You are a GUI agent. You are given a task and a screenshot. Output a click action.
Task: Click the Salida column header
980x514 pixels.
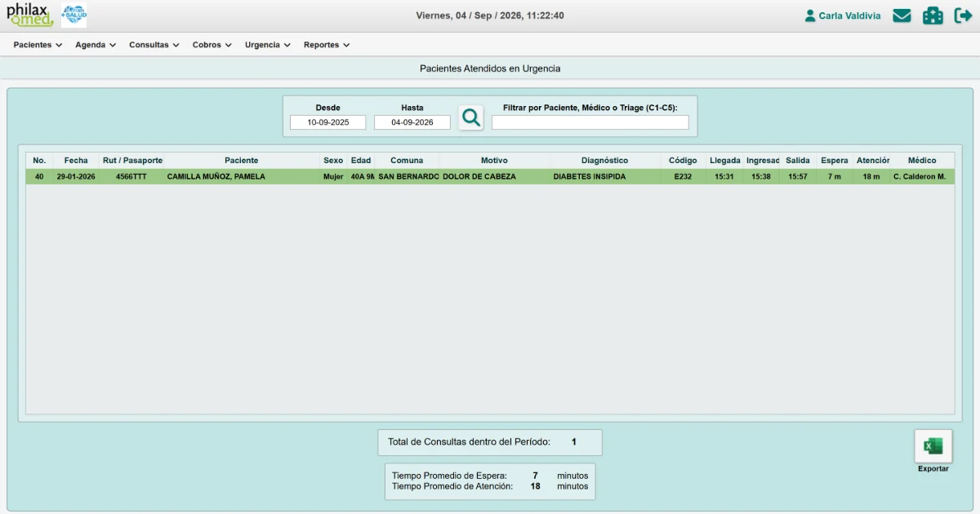pos(798,161)
